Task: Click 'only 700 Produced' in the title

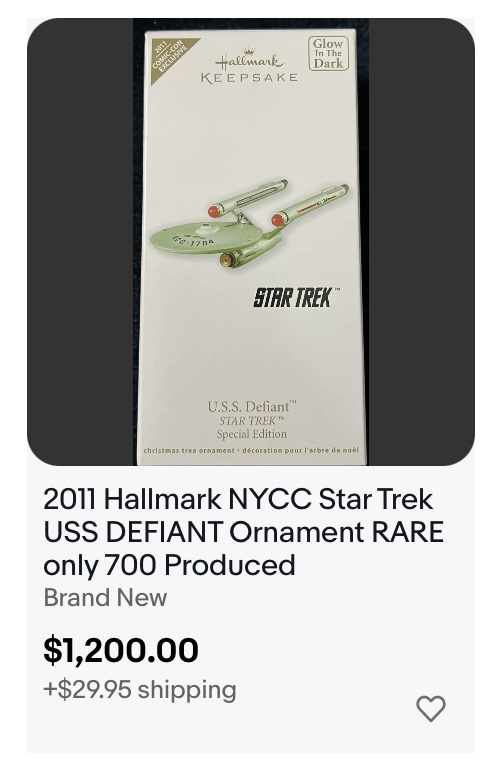Action: [x=169, y=565]
